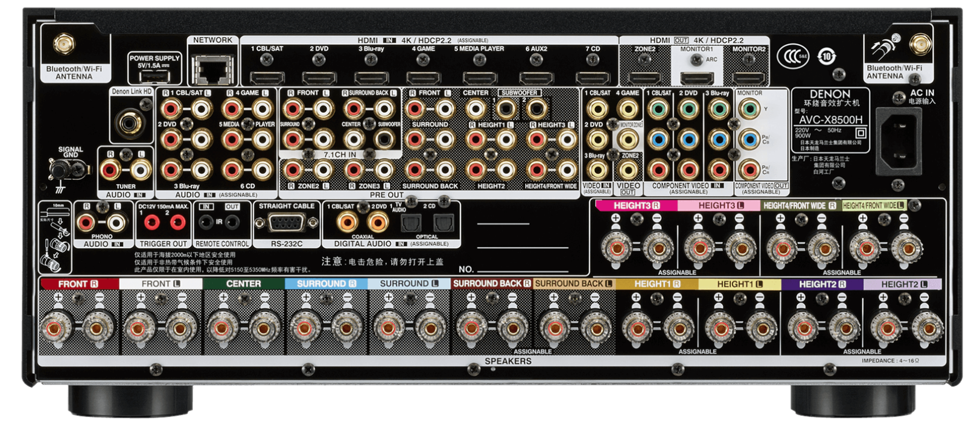Click the HDMI IN 5 MEDIA PLAYER port
Viewport: 980px width, 431px height.
pyautogui.click(x=480, y=78)
